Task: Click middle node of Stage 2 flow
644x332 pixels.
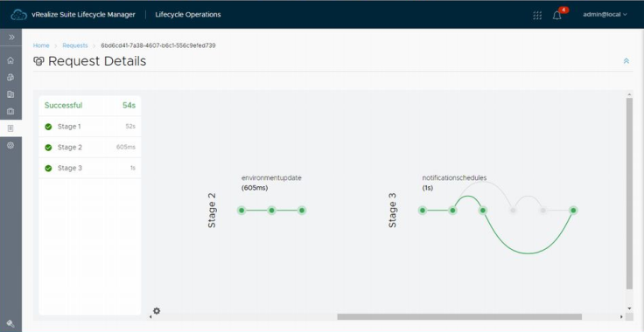Action: (x=271, y=211)
